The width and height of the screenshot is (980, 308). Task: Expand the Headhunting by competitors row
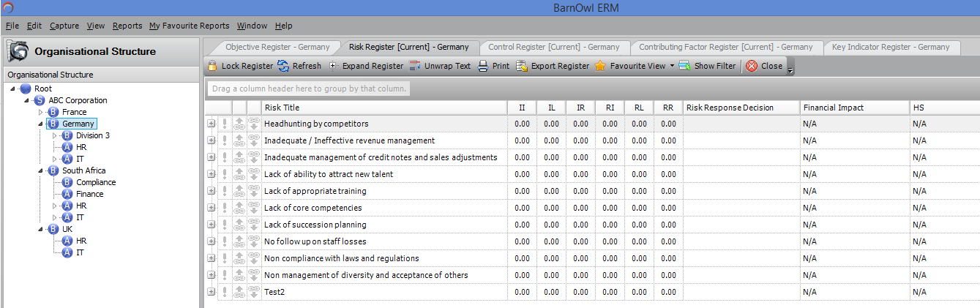pos(212,124)
